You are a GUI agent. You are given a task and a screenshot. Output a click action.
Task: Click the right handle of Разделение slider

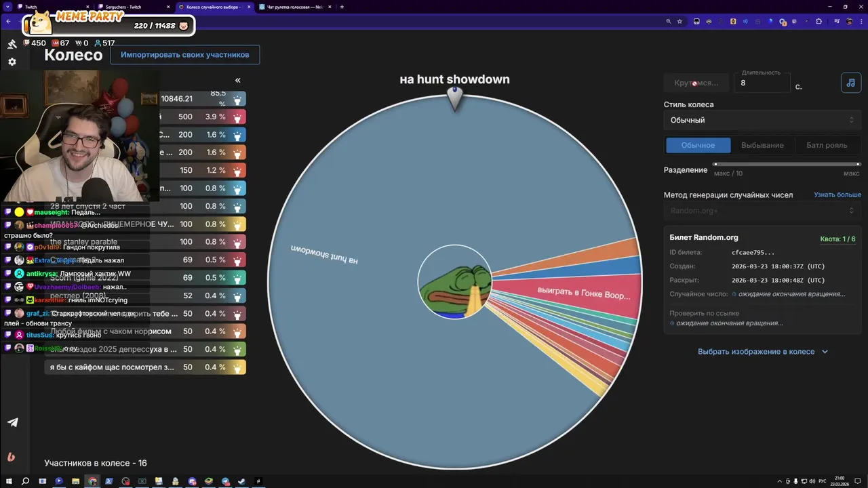pyautogui.click(x=858, y=164)
